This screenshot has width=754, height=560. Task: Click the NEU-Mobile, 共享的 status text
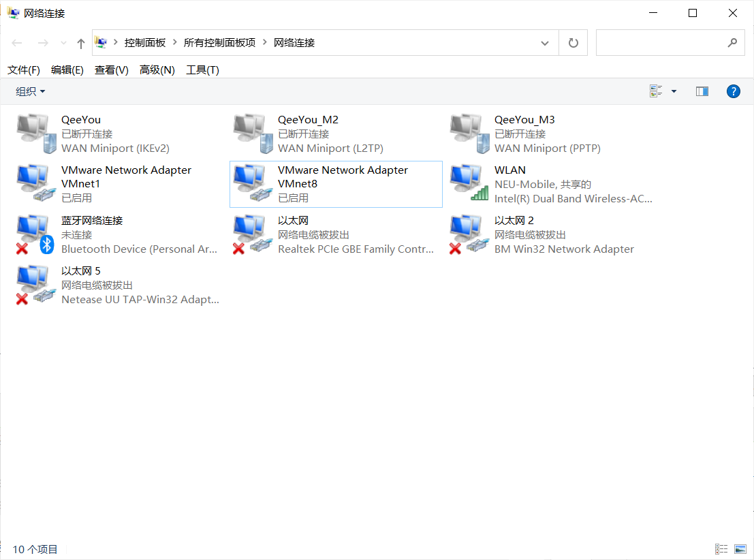point(543,184)
